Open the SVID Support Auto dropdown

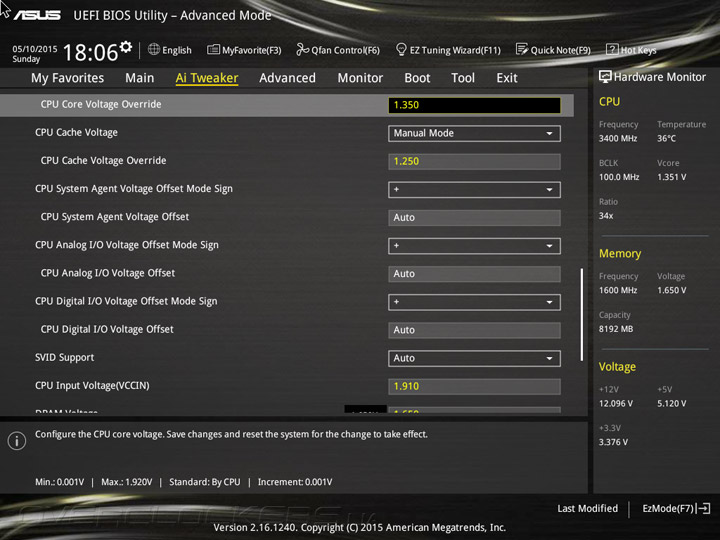(x=474, y=358)
